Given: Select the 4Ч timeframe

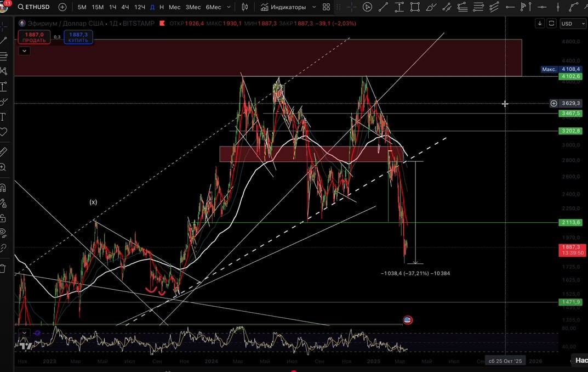Looking at the screenshot, I should pos(125,7).
